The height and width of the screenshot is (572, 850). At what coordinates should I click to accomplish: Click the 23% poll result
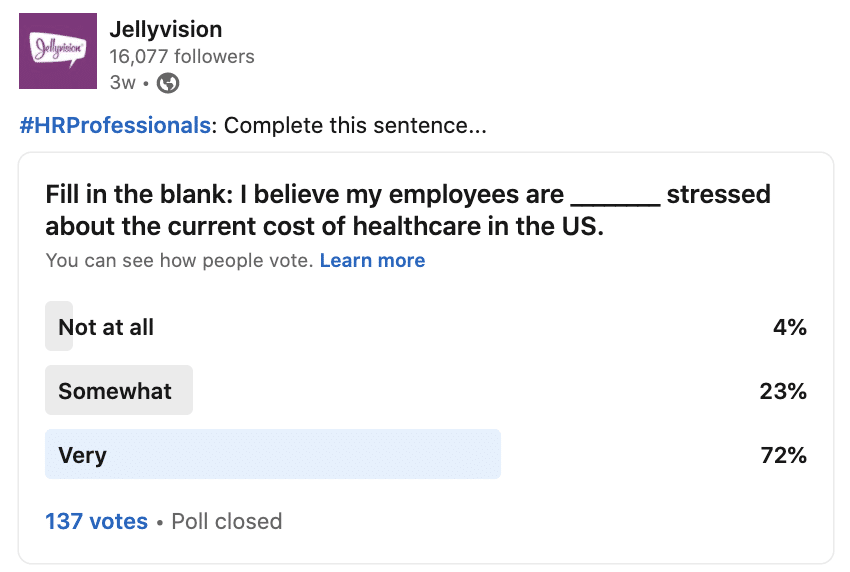[782, 391]
